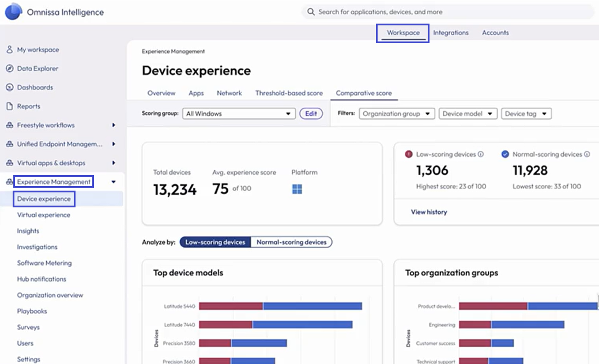Select Playbooks in the sidebar
This screenshot has width=599, height=364.
click(32, 311)
